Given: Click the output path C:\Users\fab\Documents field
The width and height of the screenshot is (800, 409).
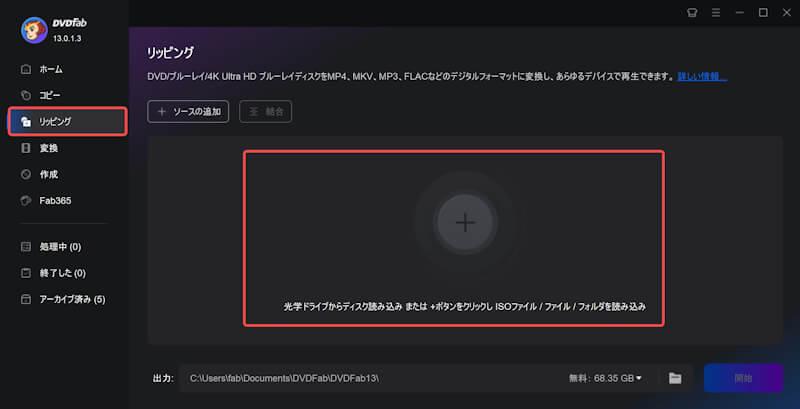Looking at the screenshot, I should tap(372, 378).
